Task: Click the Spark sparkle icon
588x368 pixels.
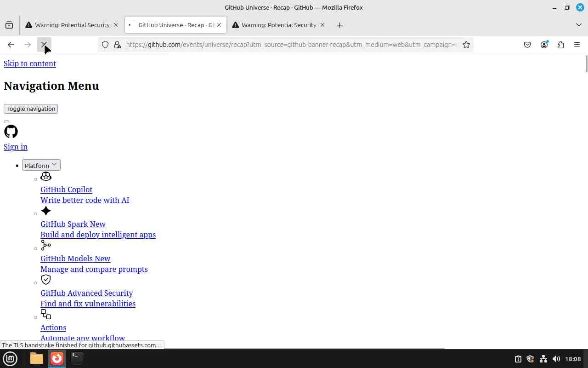Action: (x=46, y=211)
